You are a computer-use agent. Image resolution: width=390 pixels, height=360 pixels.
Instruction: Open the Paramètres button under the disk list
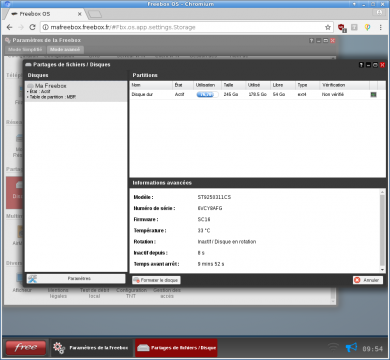(76, 279)
